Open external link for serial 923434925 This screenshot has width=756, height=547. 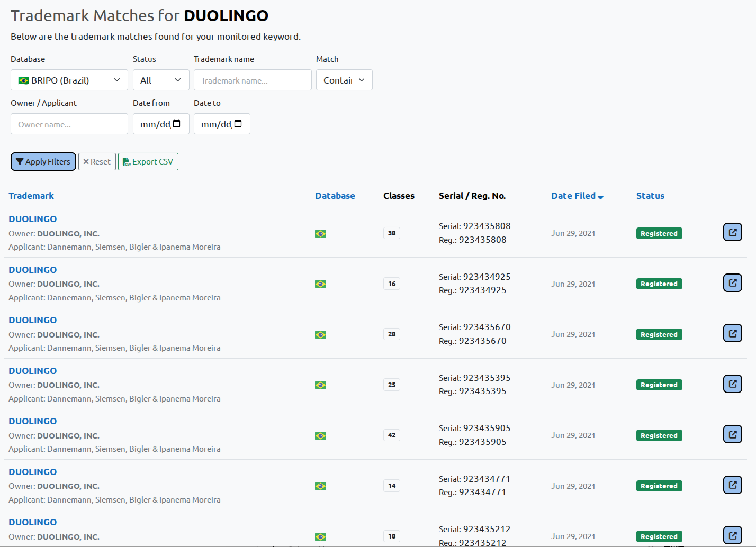(732, 283)
